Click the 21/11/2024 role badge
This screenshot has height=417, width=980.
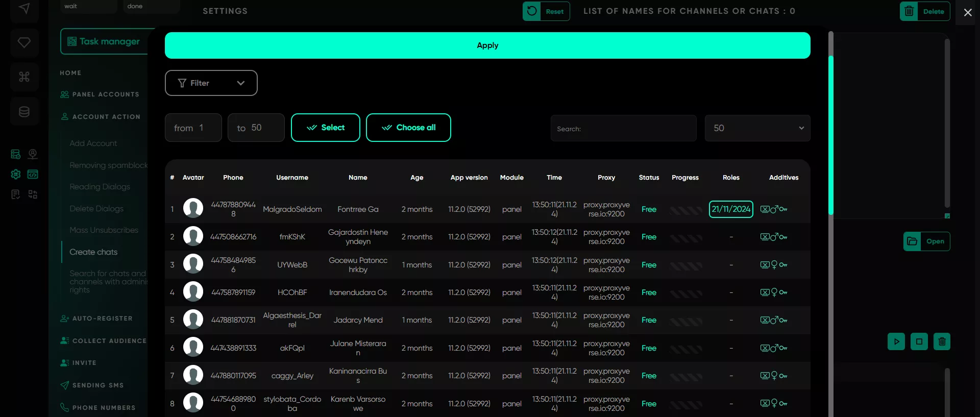click(x=731, y=209)
